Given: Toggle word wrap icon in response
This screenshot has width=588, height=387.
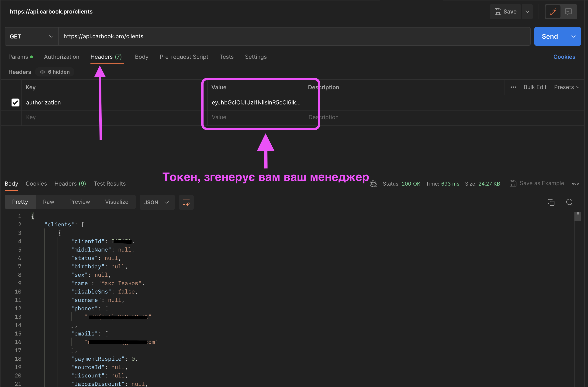Looking at the screenshot, I should 186,202.
